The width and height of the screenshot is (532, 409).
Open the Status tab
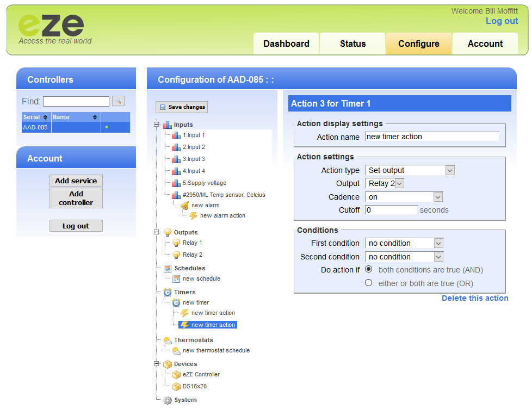click(352, 44)
